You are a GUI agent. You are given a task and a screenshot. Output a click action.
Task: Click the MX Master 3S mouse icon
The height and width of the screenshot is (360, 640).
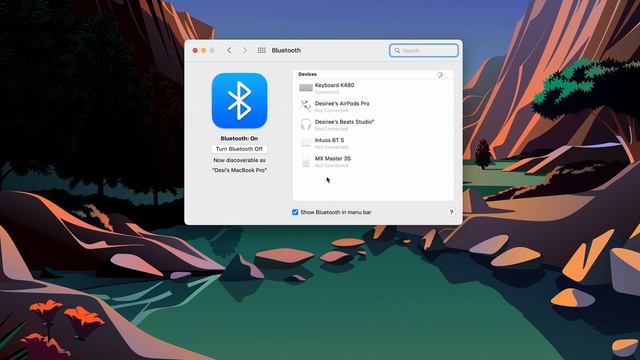306,161
